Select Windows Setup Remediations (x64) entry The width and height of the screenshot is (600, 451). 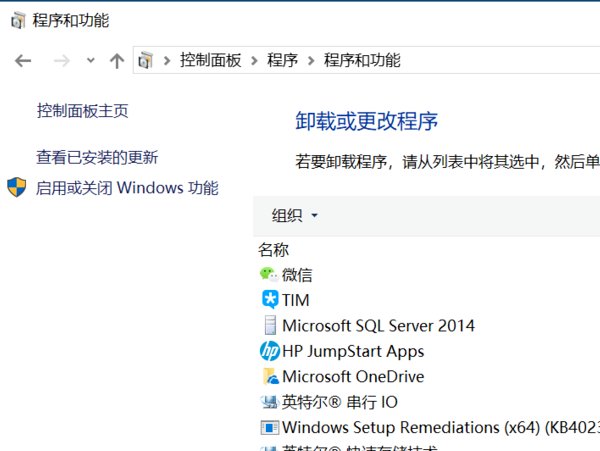(x=441, y=428)
